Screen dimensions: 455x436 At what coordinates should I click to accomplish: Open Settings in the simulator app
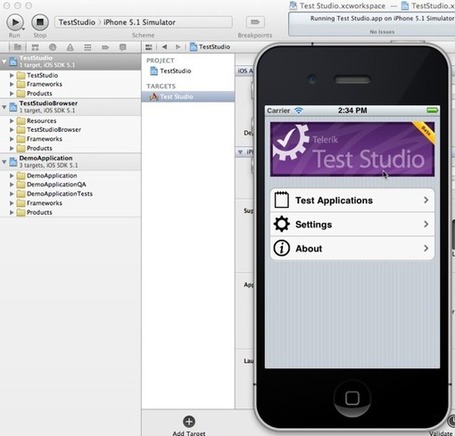352,224
